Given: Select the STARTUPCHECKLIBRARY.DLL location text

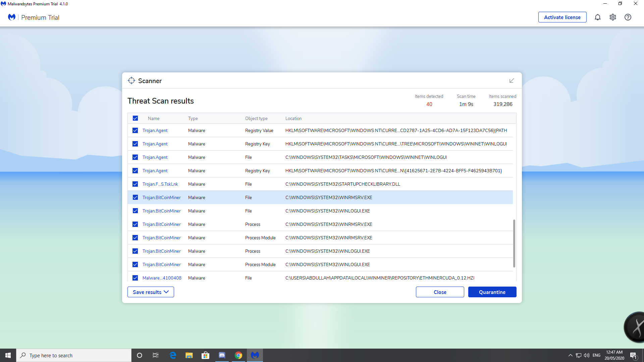Looking at the screenshot, I should pyautogui.click(x=342, y=184).
